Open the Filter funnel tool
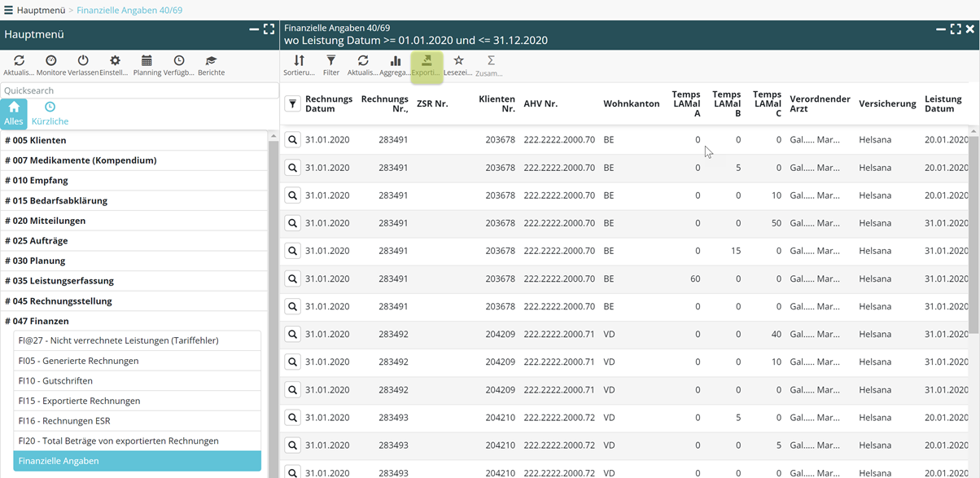The width and height of the screenshot is (980, 478). tap(330, 65)
